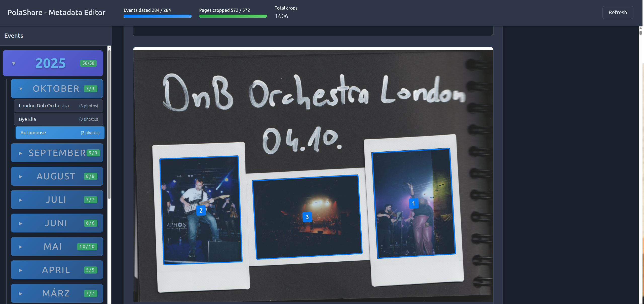644x304 pixels.
Task: Select crop marker 3 on the stage photo
Action: pos(307,217)
